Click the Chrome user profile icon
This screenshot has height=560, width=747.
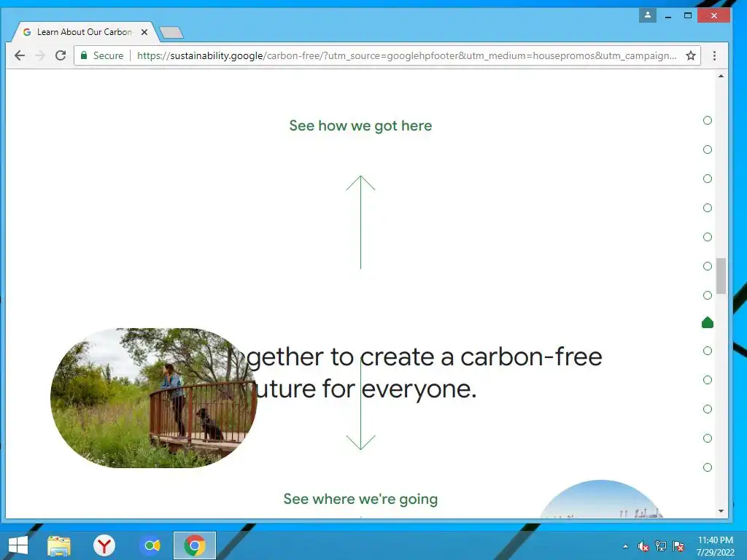(x=648, y=15)
